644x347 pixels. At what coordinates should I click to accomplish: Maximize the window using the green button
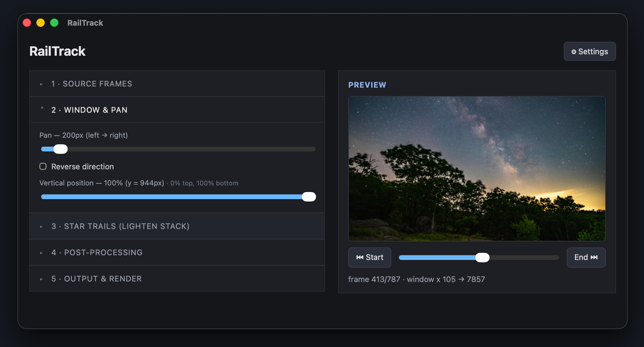[x=54, y=23]
